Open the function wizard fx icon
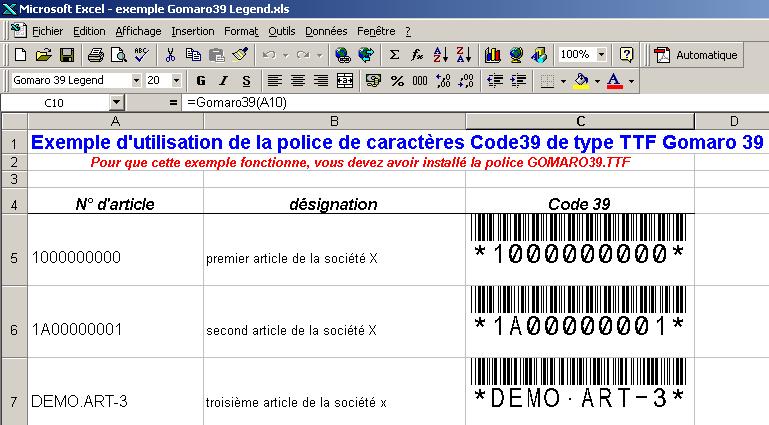 (x=417, y=55)
